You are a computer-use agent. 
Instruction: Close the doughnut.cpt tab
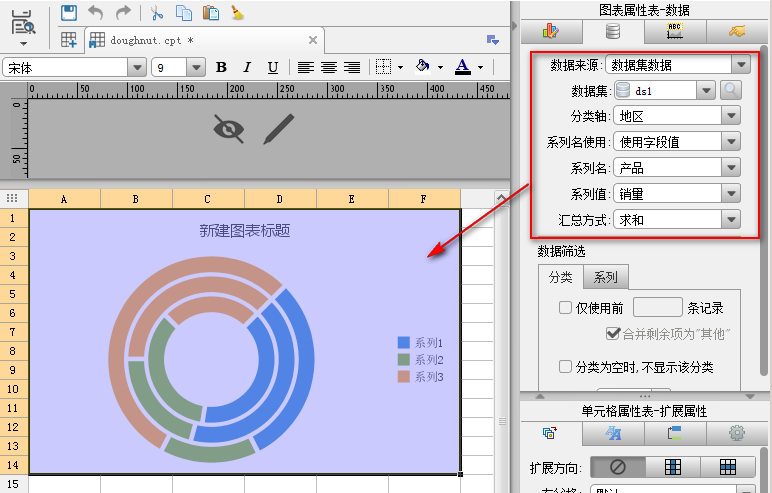click(x=313, y=40)
